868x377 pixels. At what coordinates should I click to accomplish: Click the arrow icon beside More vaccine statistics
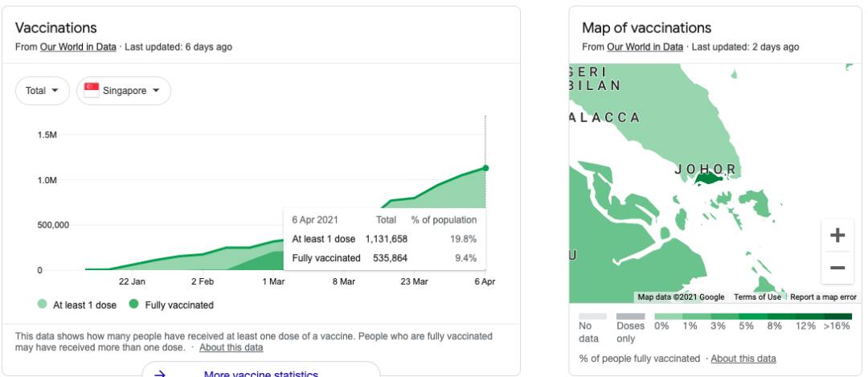(x=160, y=374)
